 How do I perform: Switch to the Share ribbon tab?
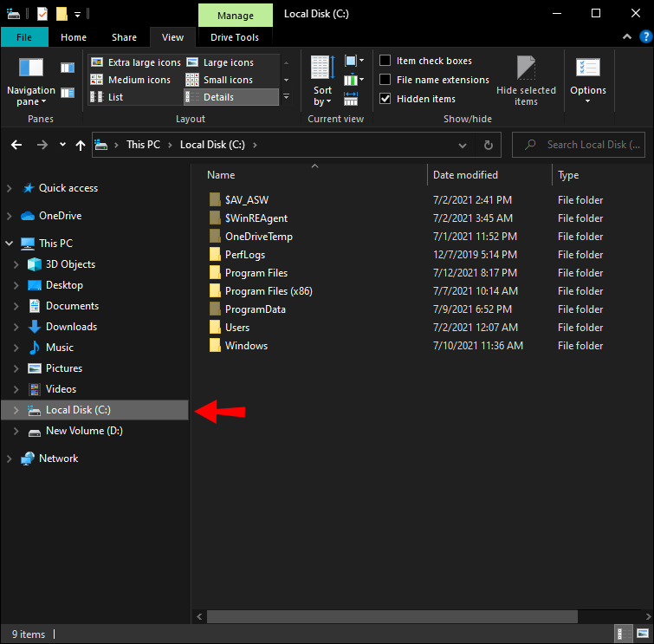(124, 37)
